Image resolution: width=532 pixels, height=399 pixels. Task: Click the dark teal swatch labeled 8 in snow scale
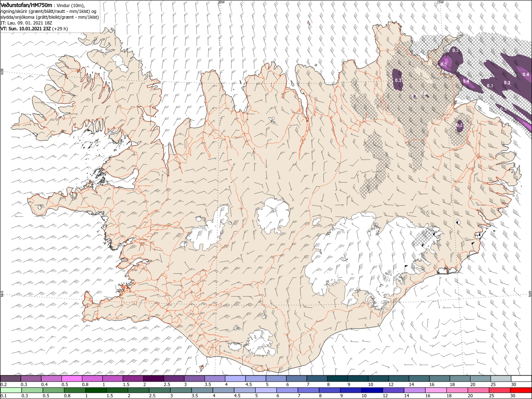(x=337, y=379)
